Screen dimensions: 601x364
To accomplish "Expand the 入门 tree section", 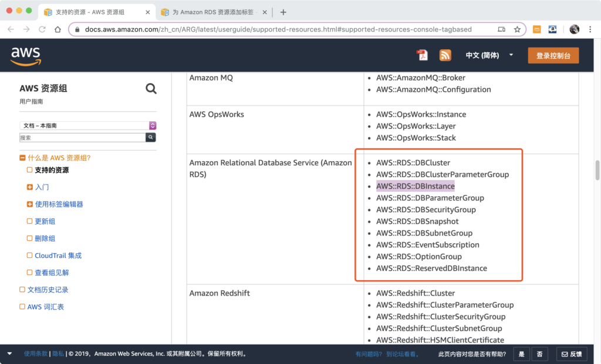I will (x=29, y=187).
